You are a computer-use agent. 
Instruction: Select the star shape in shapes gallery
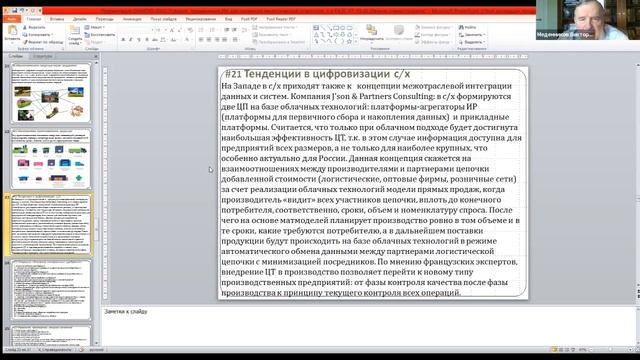tap(349, 41)
